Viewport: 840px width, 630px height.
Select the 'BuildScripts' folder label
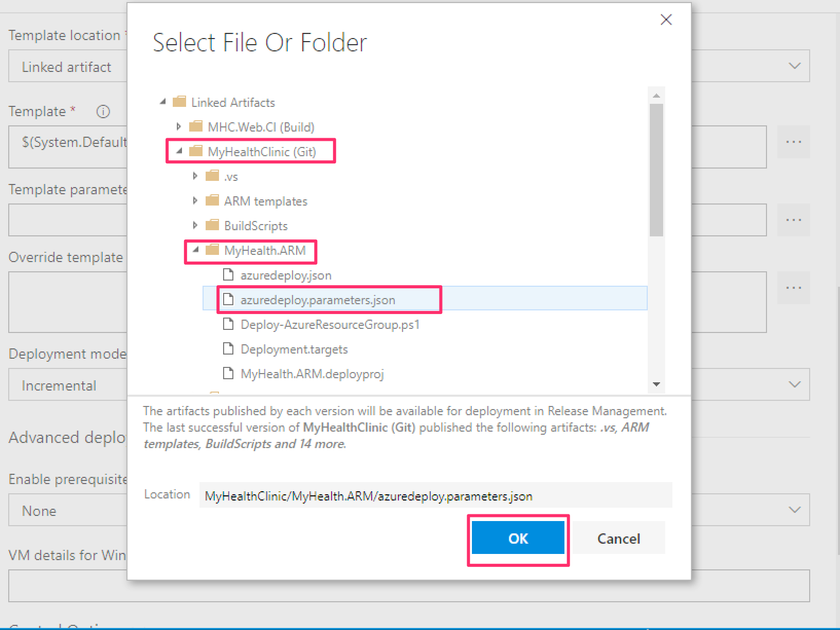point(256,226)
